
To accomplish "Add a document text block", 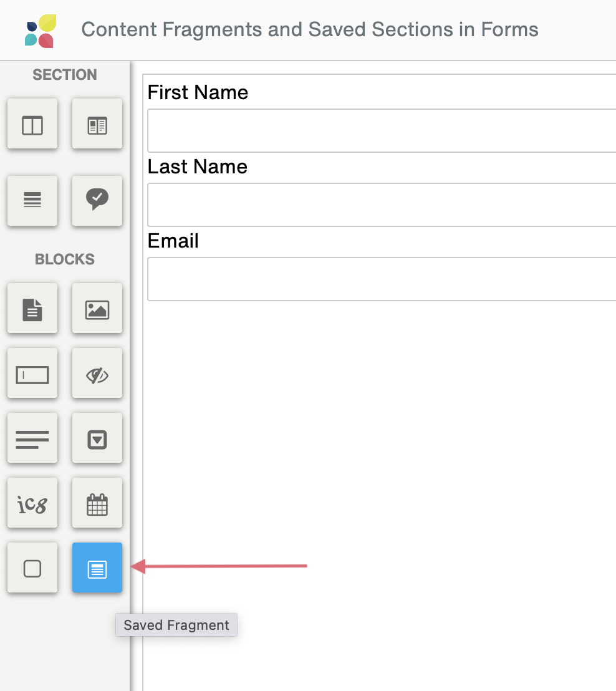I will (32, 308).
